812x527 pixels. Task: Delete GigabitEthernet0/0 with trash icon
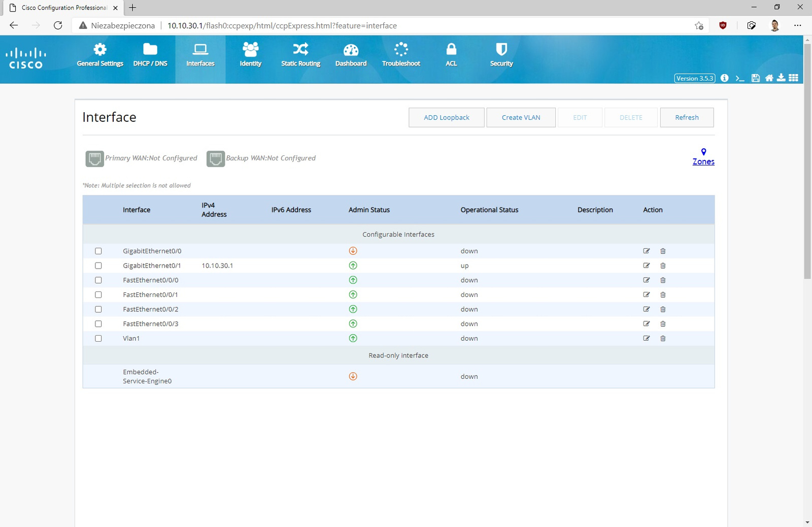pyautogui.click(x=663, y=251)
